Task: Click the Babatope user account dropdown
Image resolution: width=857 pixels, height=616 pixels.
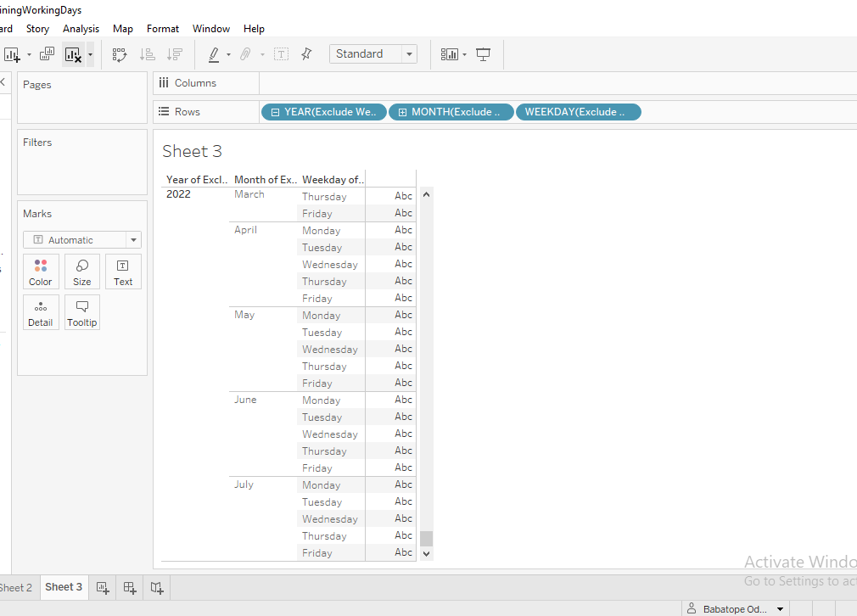Action: [x=735, y=608]
